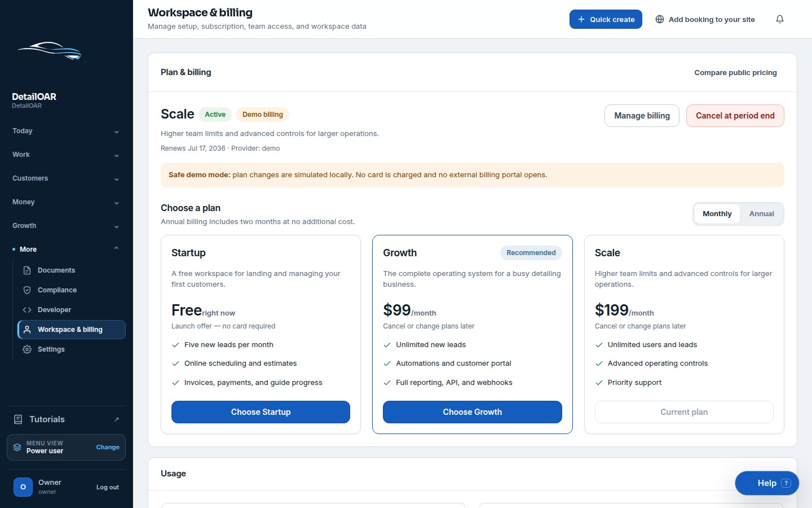Click the Documents page icon

click(27, 270)
